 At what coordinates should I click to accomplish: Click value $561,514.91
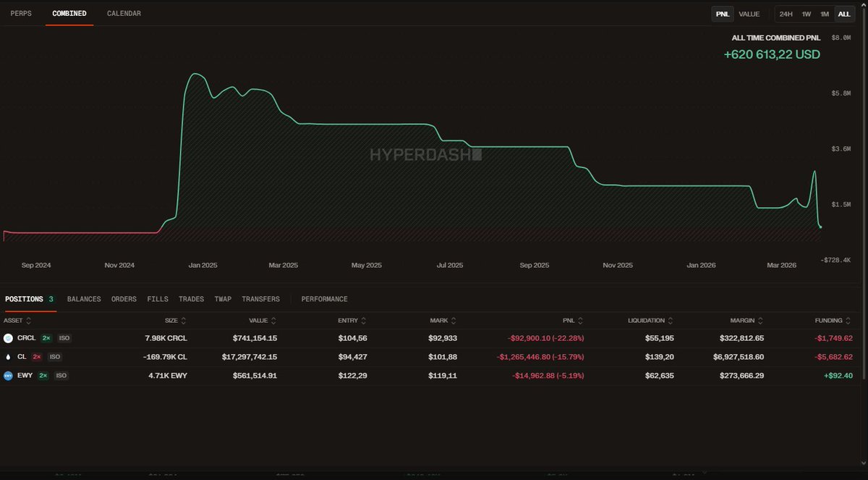coord(255,376)
